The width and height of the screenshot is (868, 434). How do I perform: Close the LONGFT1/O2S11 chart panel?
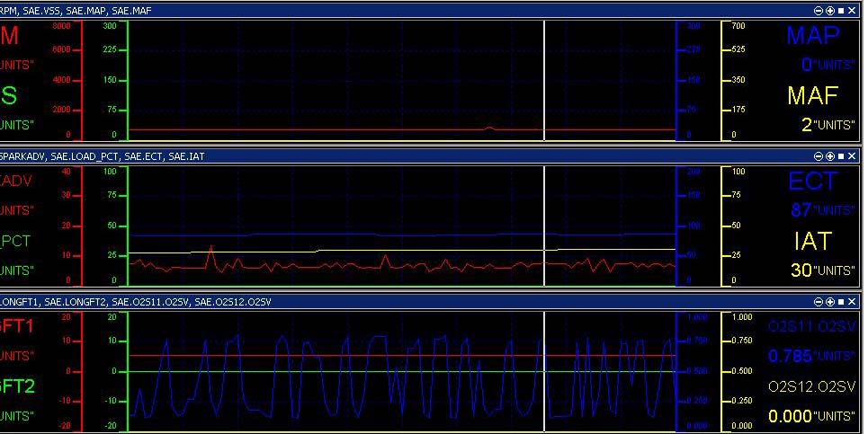point(852,302)
